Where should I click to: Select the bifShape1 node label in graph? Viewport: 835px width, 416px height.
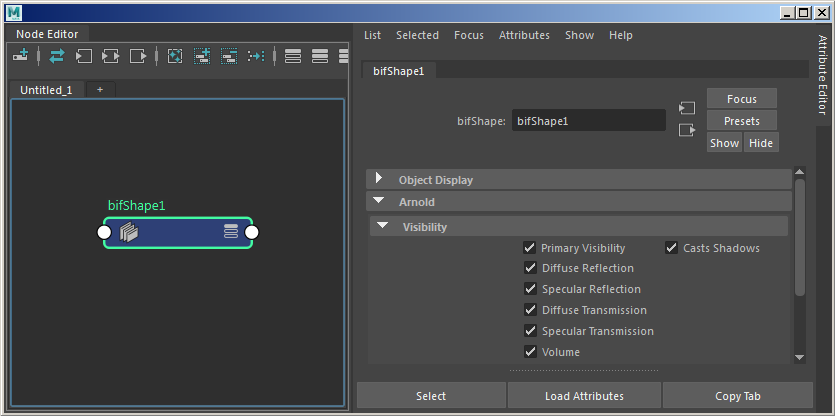136,206
